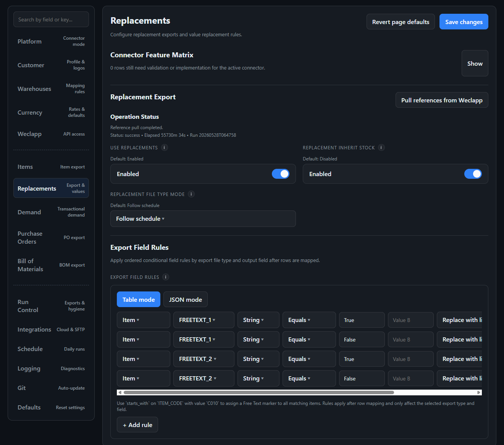Open the Weclapp API access page
The height and width of the screenshot is (445, 504).
point(51,134)
